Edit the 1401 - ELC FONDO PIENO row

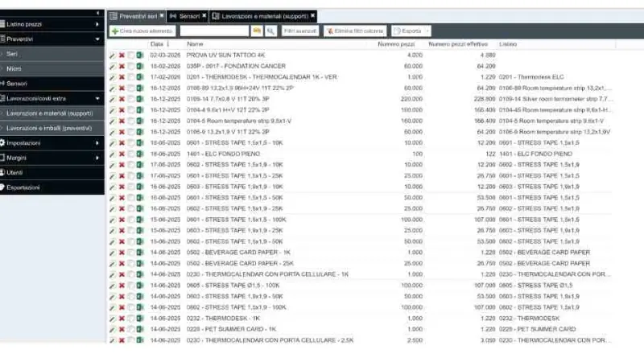click(x=112, y=154)
